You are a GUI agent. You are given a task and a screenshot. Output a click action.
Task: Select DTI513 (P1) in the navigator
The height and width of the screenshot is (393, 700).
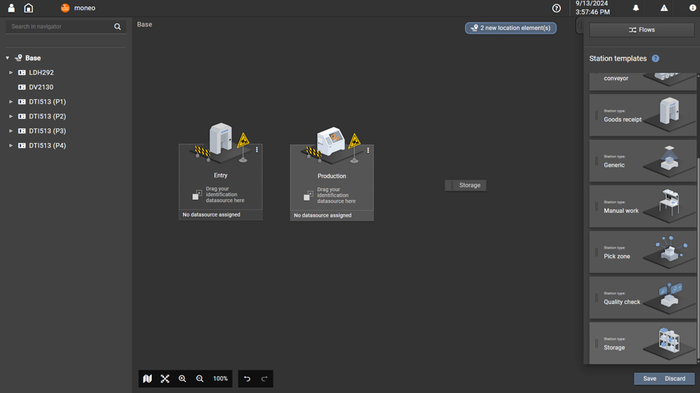pyautogui.click(x=47, y=102)
